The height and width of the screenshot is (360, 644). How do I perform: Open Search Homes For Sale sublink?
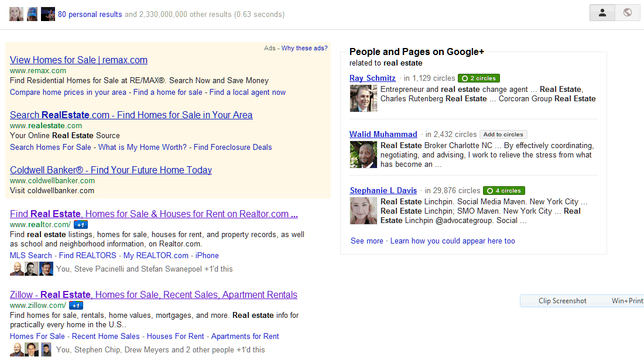50,148
